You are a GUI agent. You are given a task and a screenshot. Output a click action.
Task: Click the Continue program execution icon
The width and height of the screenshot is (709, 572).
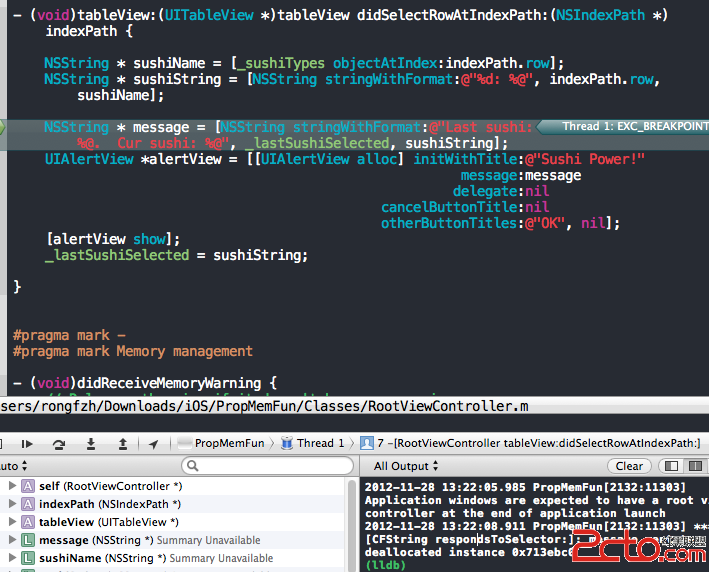(27, 443)
